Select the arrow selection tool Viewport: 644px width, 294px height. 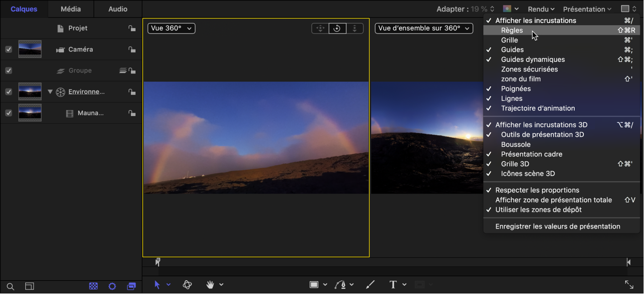point(157,285)
